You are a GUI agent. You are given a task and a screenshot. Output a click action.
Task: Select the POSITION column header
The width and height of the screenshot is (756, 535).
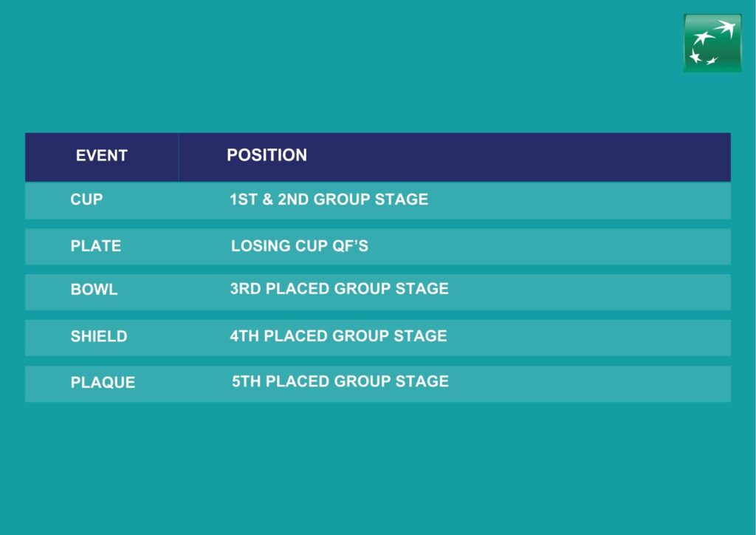click(267, 155)
